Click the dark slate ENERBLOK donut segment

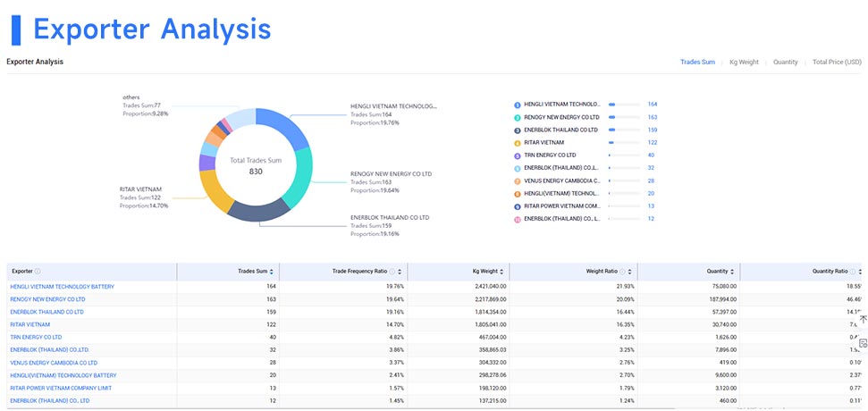[x=258, y=212]
